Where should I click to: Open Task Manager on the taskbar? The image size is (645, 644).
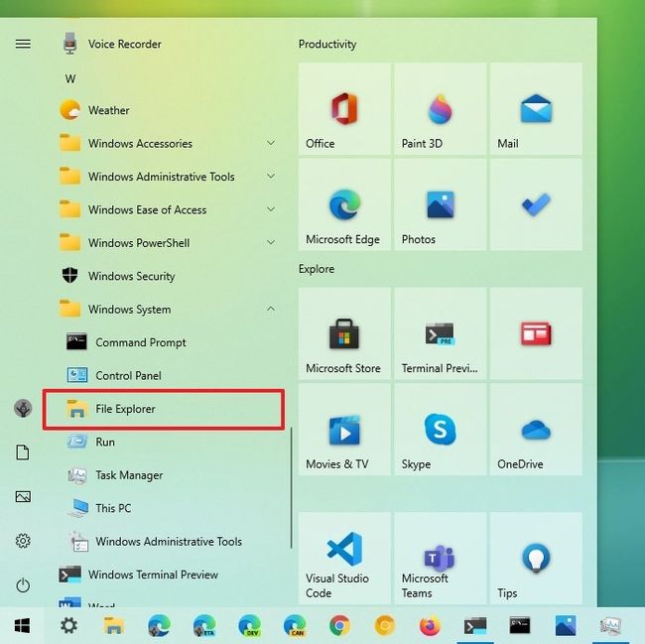610,626
